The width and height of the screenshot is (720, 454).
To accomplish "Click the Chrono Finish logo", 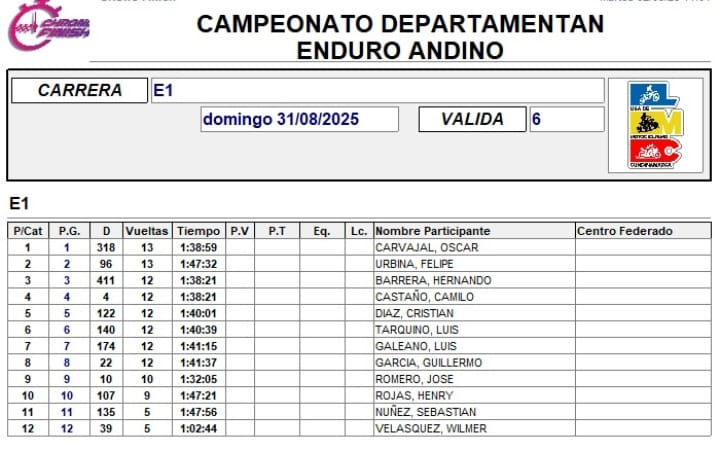I will point(48,26).
